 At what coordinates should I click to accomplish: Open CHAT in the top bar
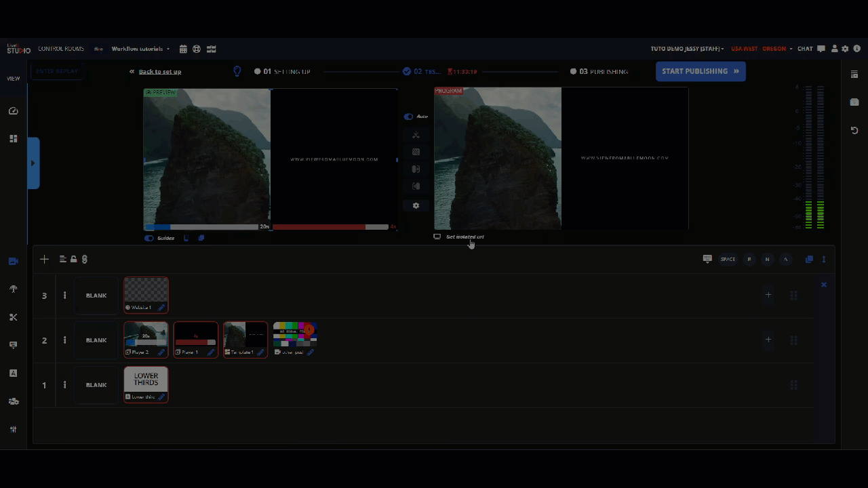click(x=805, y=49)
